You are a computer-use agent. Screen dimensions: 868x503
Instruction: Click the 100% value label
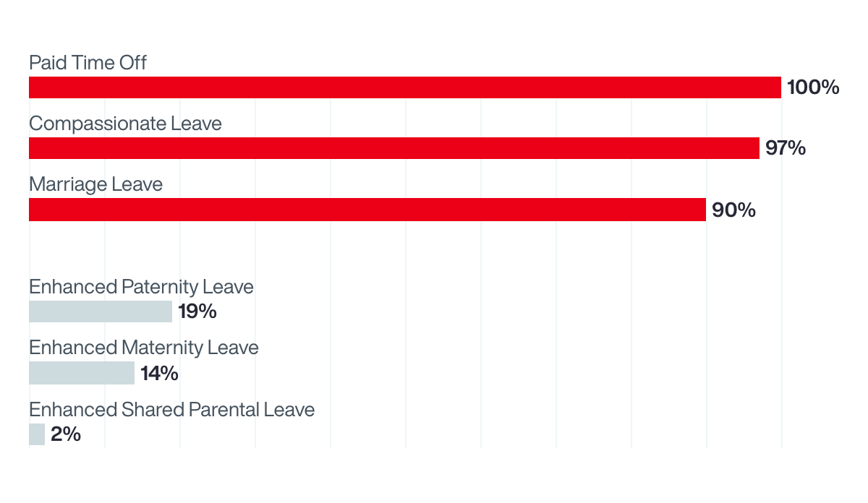[x=813, y=87]
